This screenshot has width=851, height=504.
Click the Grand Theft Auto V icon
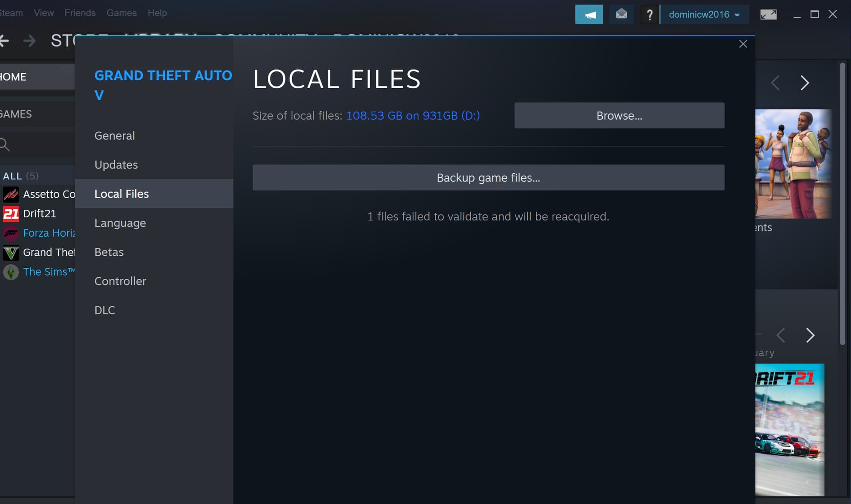(x=11, y=253)
